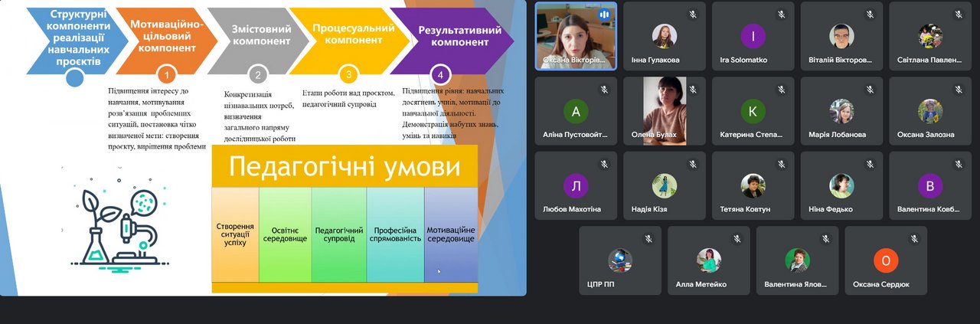Screen dimensions: 980x324
Task: Click Марія Лобанова profile photo avatar
Action: (x=842, y=112)
